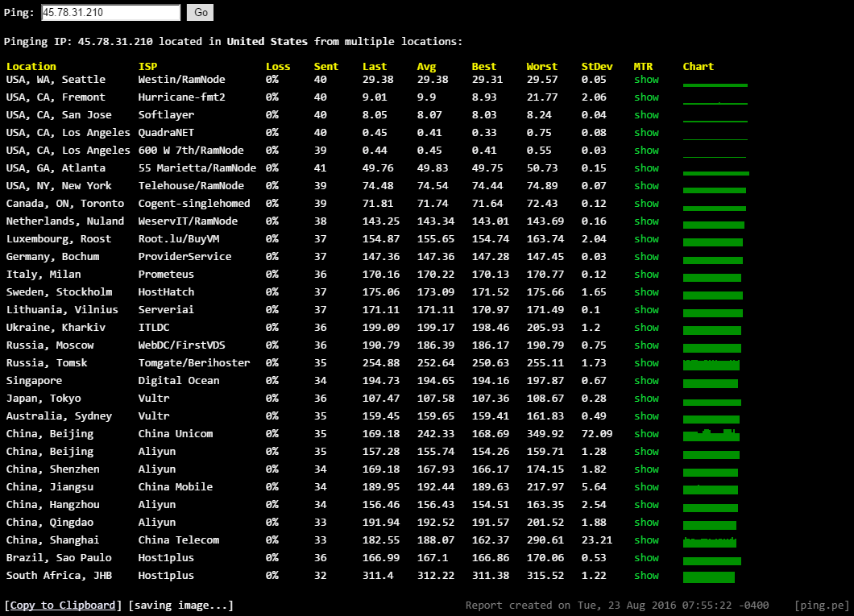Show MTR for Los Angeles QuadraNET

(x=646, y=133)
